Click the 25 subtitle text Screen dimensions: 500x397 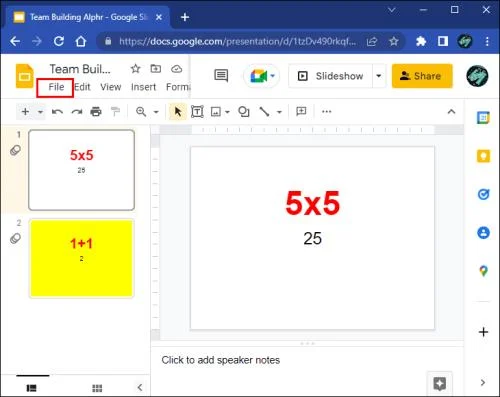[x=313, y=239]
